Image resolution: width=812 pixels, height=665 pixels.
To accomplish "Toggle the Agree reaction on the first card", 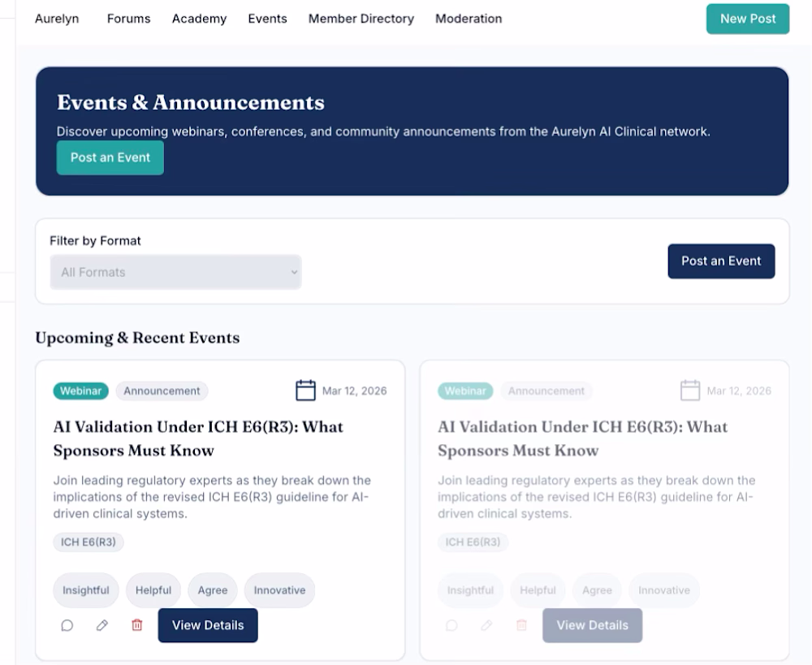I will tap(212, 590).
